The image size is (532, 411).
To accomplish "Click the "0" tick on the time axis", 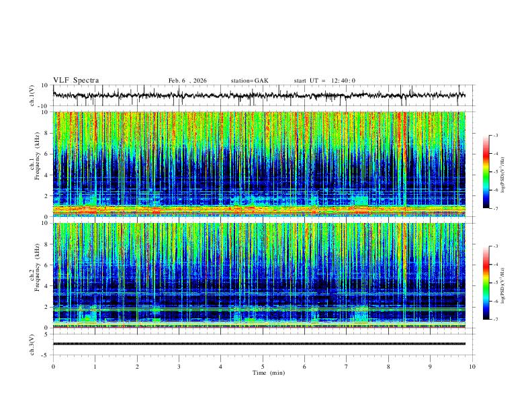I will pyautogui.click(x=53, y=367).
